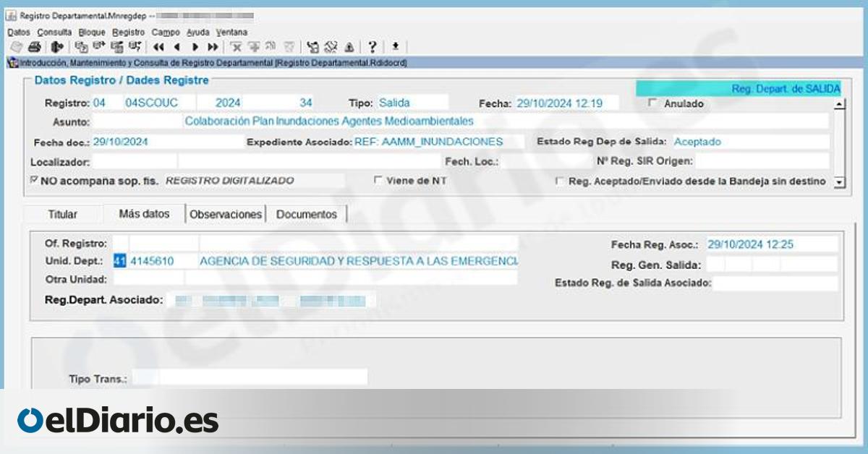
Task: Go to previous record arrow
Action: pyautogui.click(x=176, y=47)
